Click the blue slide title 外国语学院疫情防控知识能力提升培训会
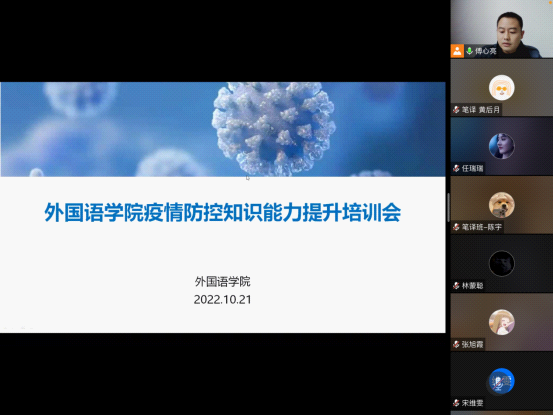The height and width of the screenshot is (415, 553). (x=223, y=212)
